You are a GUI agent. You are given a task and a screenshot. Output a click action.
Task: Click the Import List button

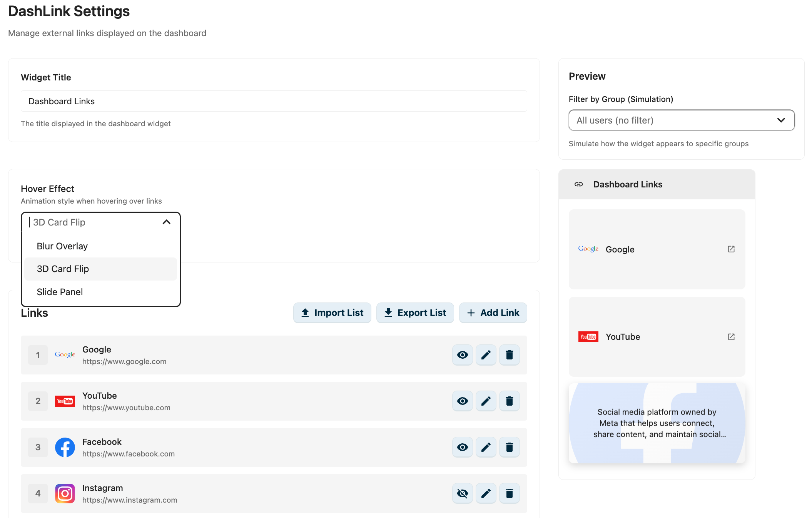point(332,313)
